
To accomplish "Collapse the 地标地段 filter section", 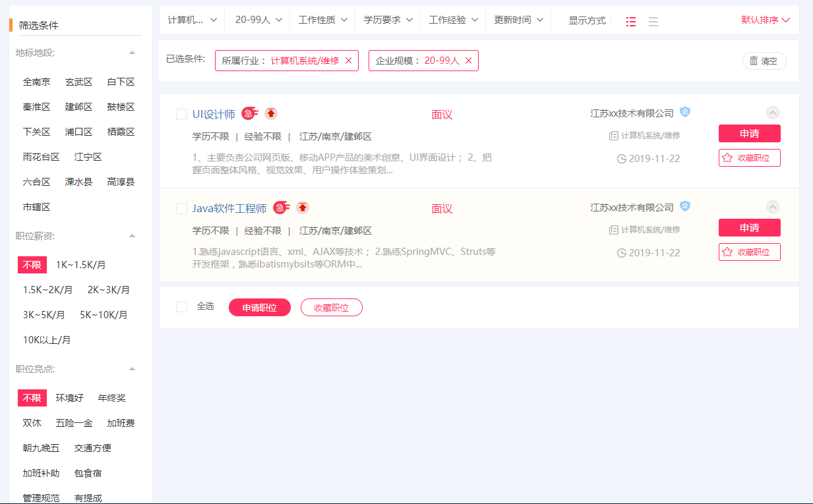I will (x=132, y=53).
